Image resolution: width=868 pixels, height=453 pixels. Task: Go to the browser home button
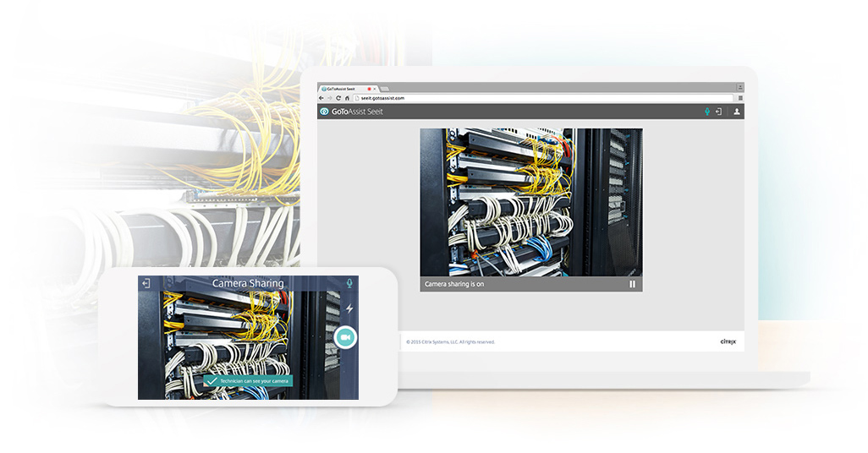pyautogui.click(x=346, y=98)
